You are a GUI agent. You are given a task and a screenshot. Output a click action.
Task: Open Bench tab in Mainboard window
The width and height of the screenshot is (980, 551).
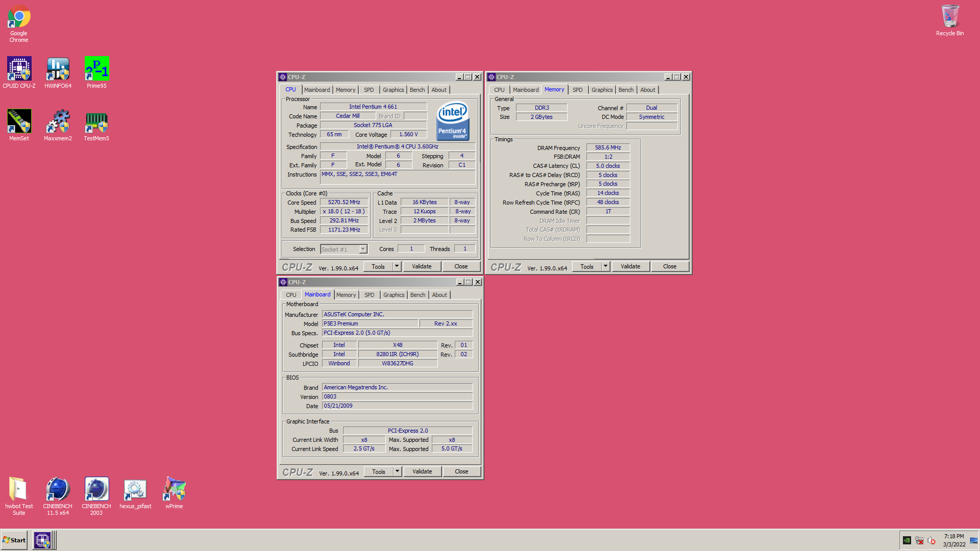tap(418, 295)
